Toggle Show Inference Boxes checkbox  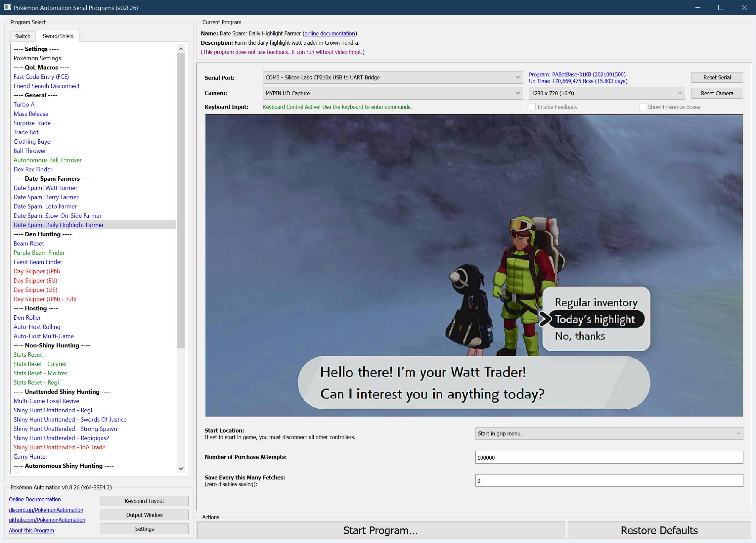click(643, 107)
